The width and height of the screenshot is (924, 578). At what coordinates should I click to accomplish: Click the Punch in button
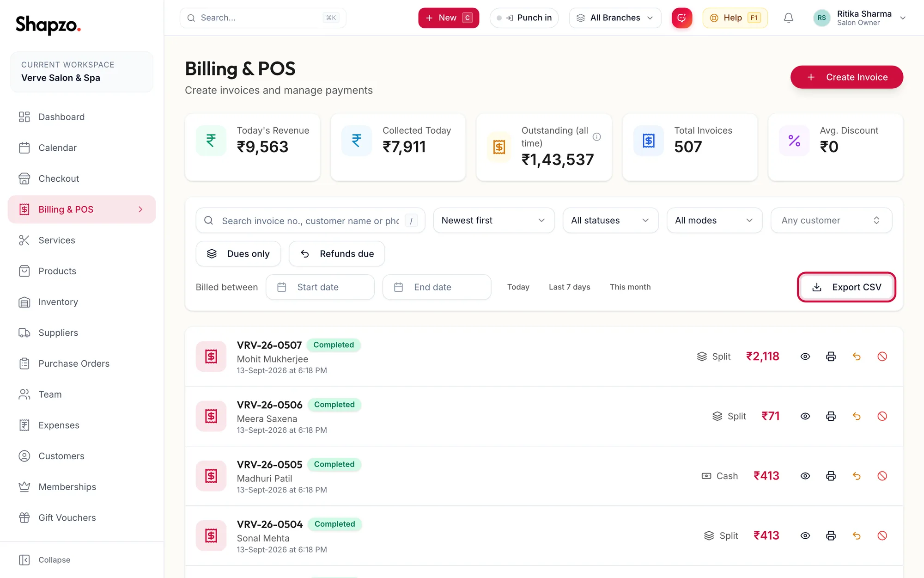[524, 18]
